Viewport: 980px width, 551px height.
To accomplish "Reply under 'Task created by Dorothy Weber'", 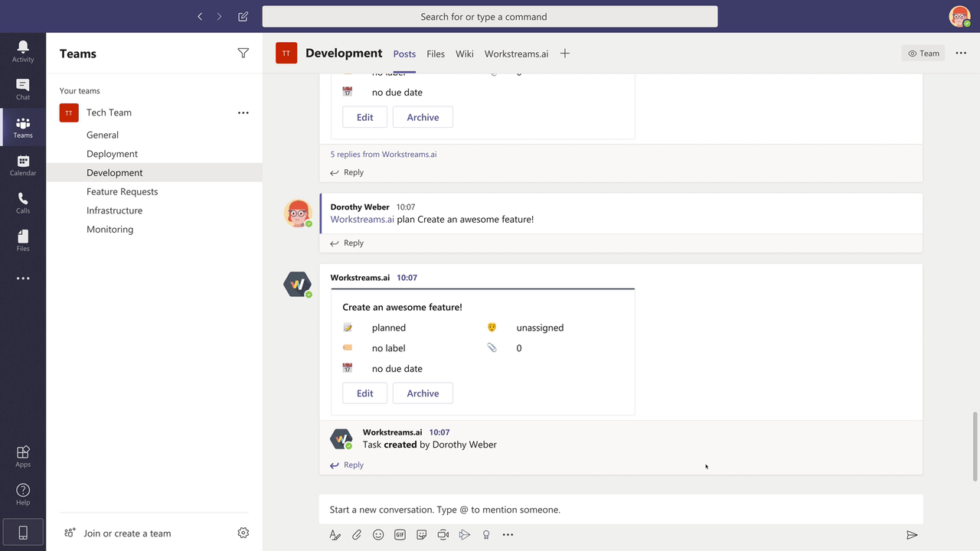I will (x=347, y=465).
